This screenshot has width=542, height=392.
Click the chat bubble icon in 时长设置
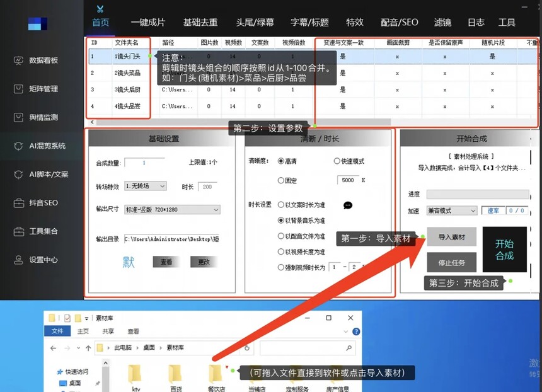[x=348, y=205]
